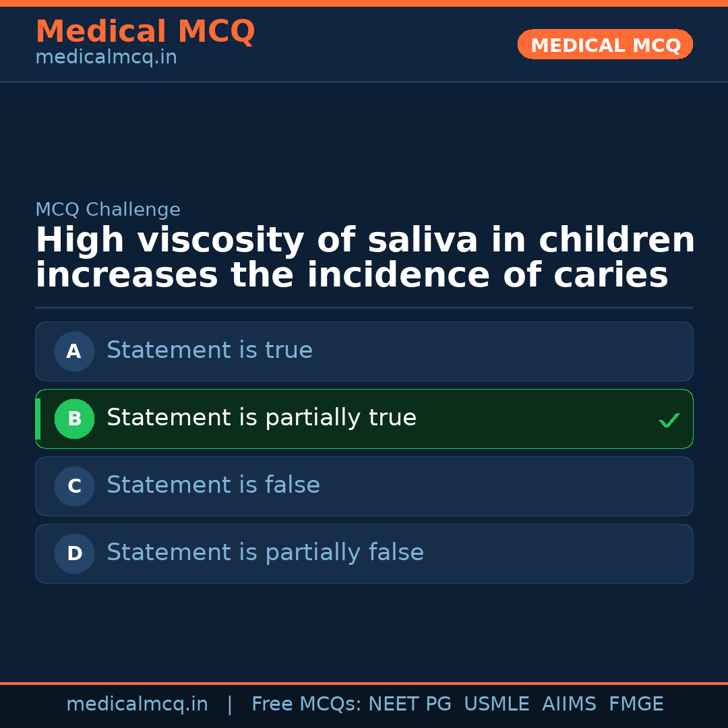Pick the letter D option circle
The height and width of the screenshot is (728, 728).
[x=74, y=553]
